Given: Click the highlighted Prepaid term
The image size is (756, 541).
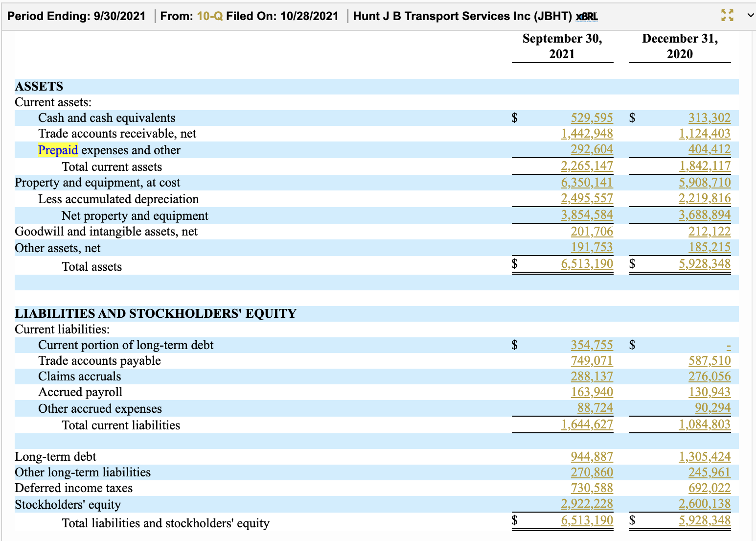Looking at the screenshot, I should (x=58, y=150).
